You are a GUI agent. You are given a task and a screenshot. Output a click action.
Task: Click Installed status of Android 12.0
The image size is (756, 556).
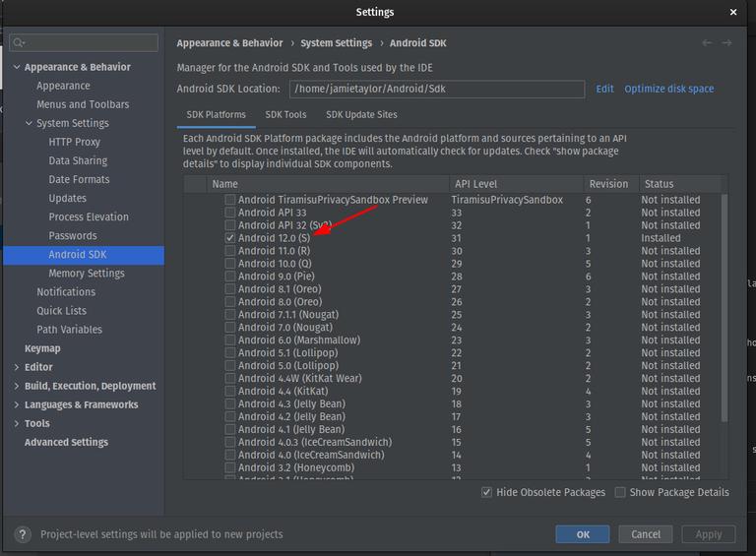661,238
